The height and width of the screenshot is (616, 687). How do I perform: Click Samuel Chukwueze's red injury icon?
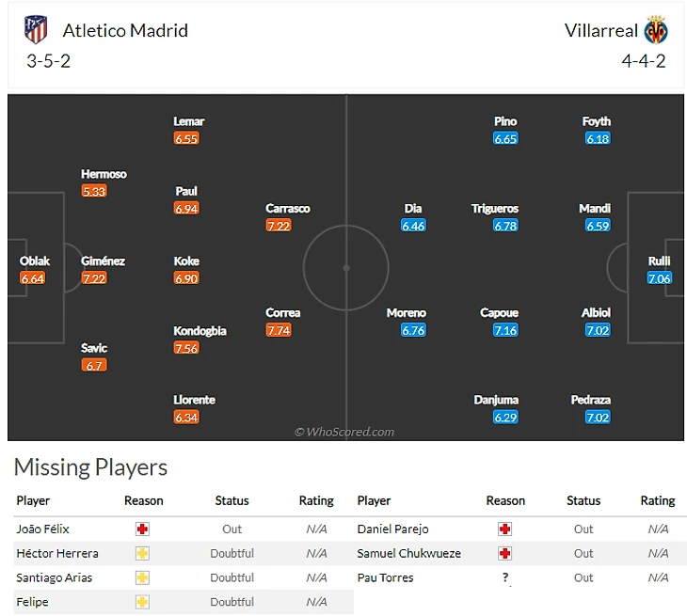click(505, 553)
